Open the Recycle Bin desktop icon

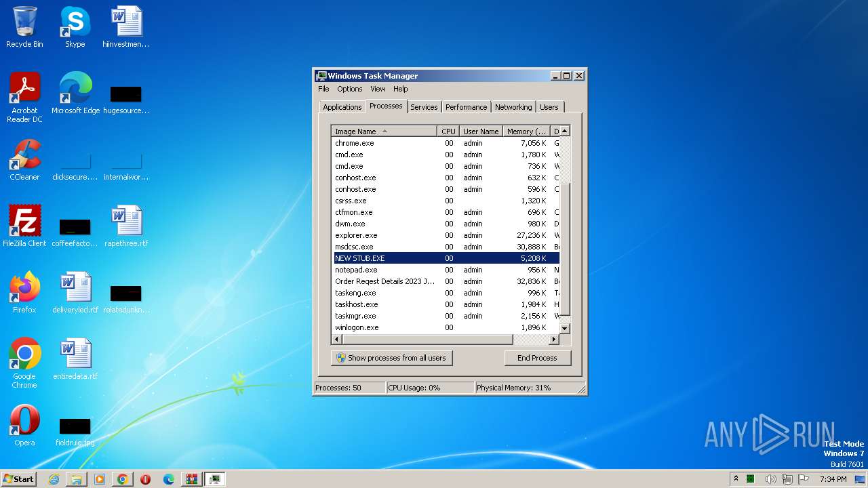click(x=24, y=27)
